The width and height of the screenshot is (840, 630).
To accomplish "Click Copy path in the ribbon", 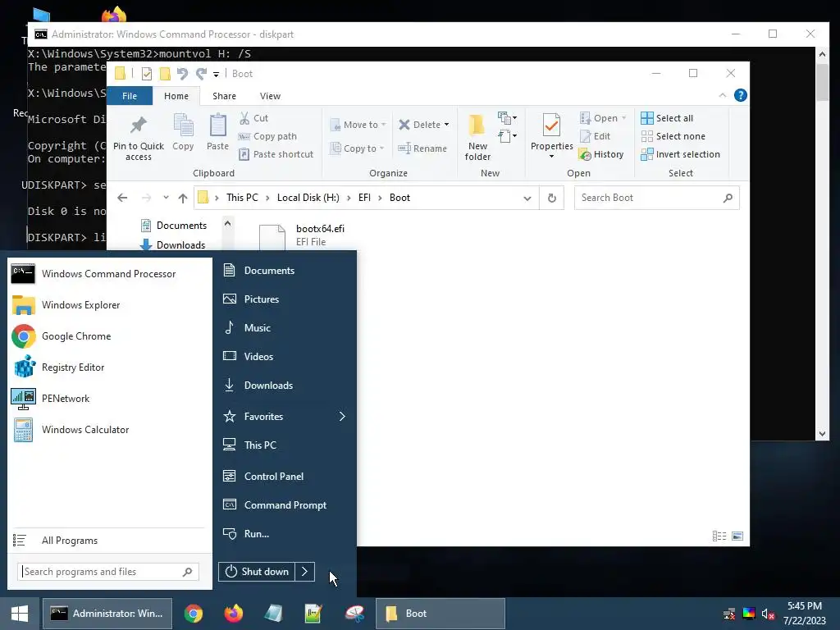I will pyautogui.click(x=267, y=136).
